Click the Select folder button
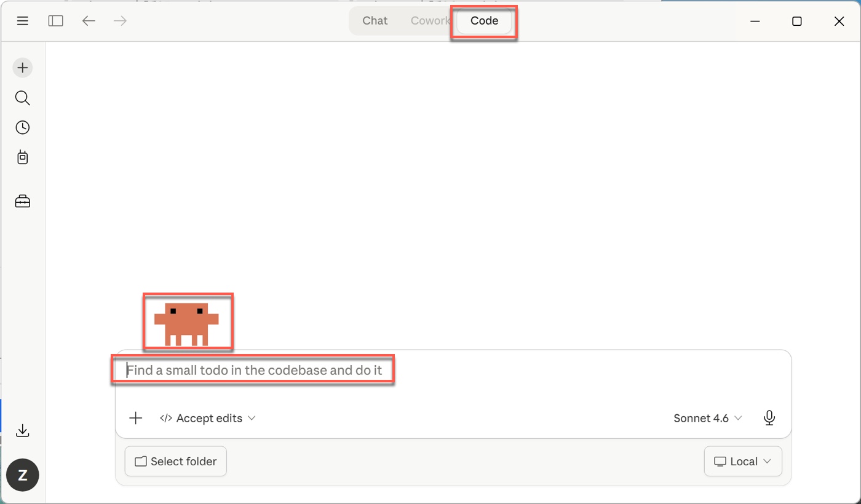The width and height of the screenshot is (861, 504). 176,462
